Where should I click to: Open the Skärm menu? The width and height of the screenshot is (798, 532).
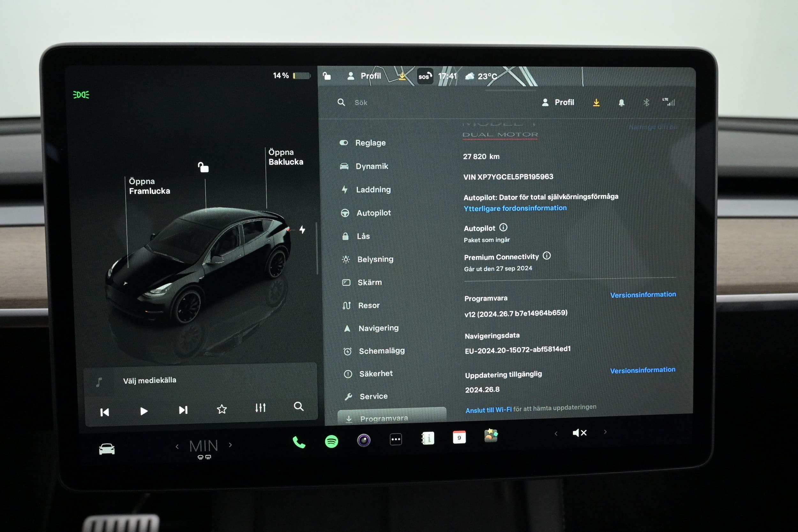pos(362,283)
